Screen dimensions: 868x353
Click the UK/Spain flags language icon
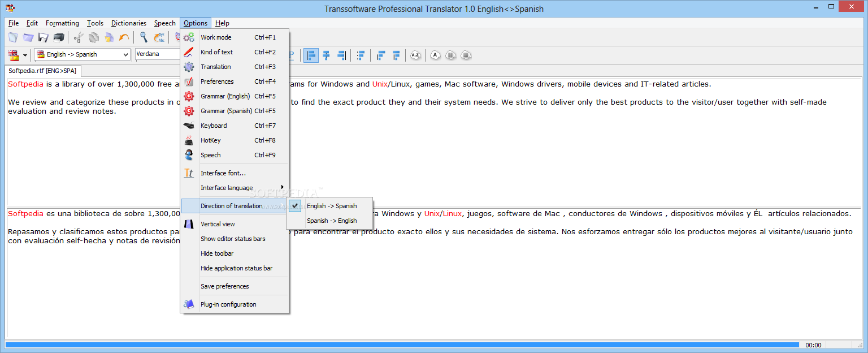click(x=13, y=55)
